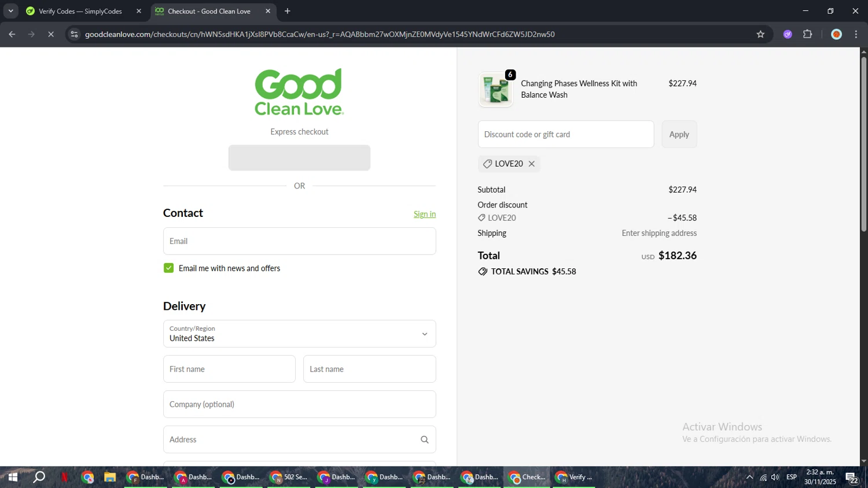The width and height of the screenshot is (868, 488).
Task: Open the Windows Start menu
Action: tap(13, 477)
